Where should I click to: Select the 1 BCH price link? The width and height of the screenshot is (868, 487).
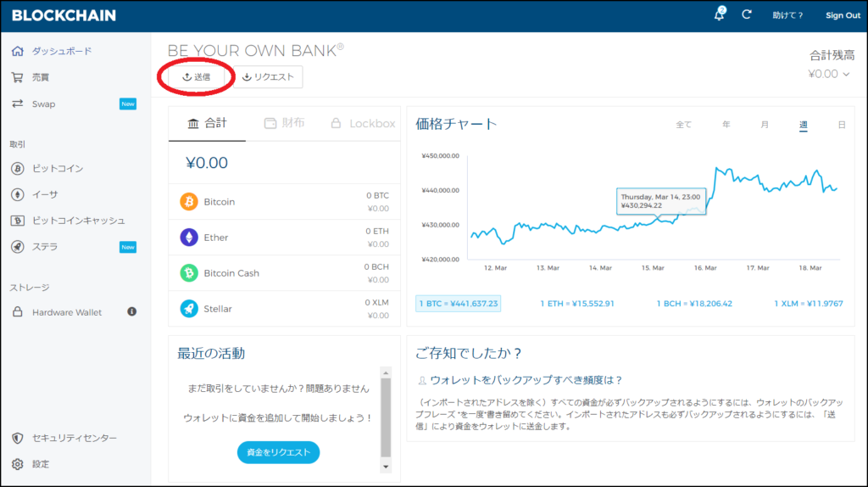tap(694, 304)
